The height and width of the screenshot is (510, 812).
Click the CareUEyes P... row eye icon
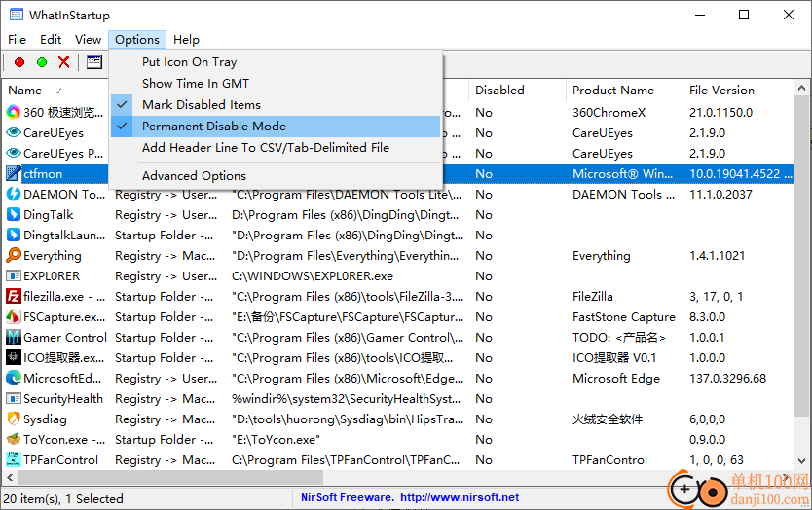13,153
